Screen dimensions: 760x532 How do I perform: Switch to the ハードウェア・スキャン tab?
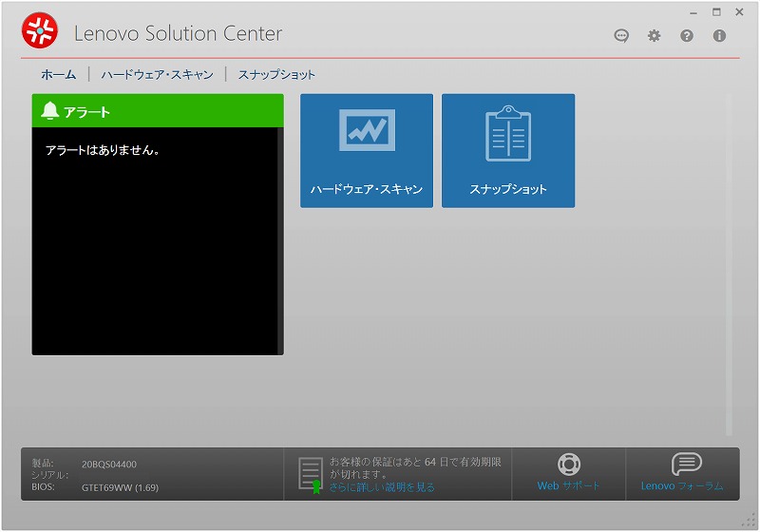click(x=157, y=75)
